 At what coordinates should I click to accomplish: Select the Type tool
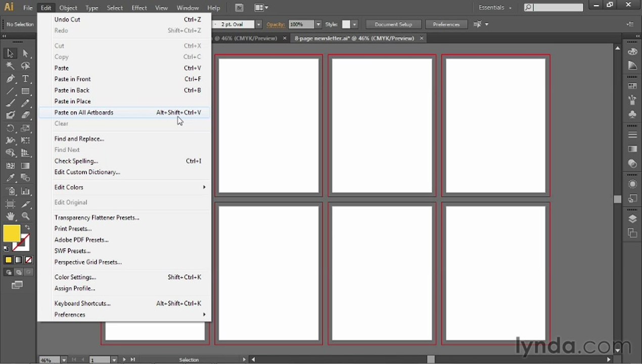click(25, 78)
